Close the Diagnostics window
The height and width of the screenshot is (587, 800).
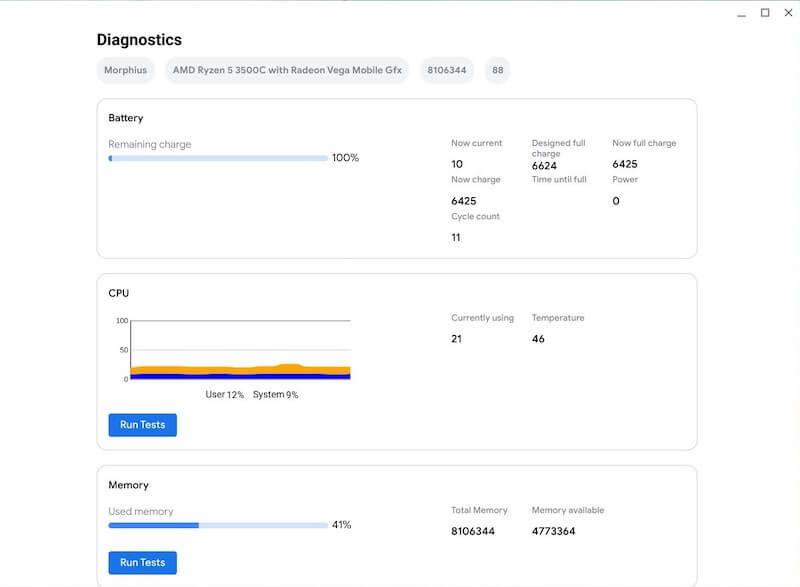[788, 13]
